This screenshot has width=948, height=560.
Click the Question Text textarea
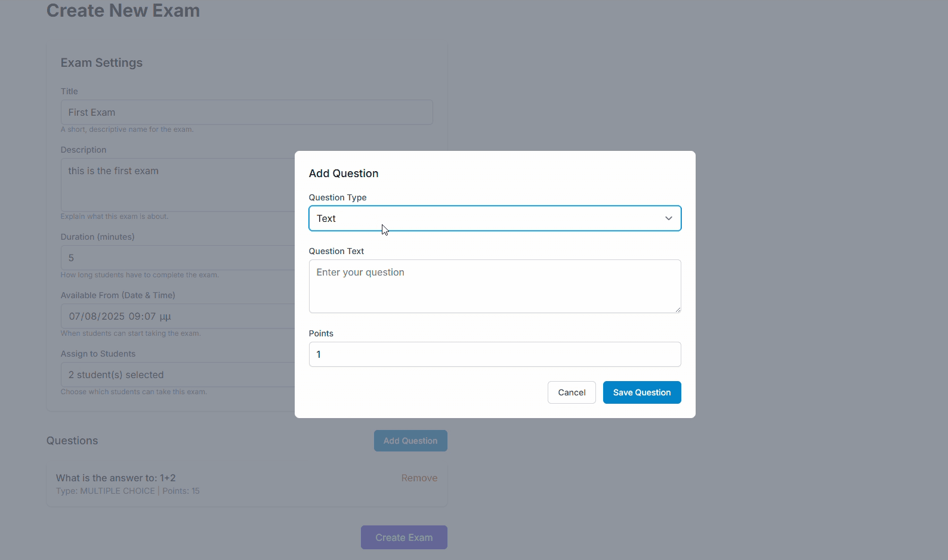point(495,286)
